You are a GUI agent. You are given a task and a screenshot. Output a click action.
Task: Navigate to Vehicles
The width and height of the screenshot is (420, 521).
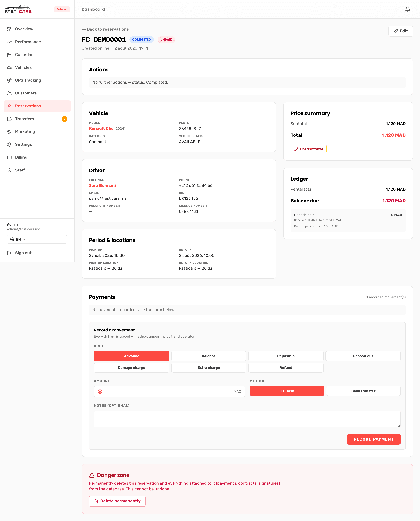(37, 67)
